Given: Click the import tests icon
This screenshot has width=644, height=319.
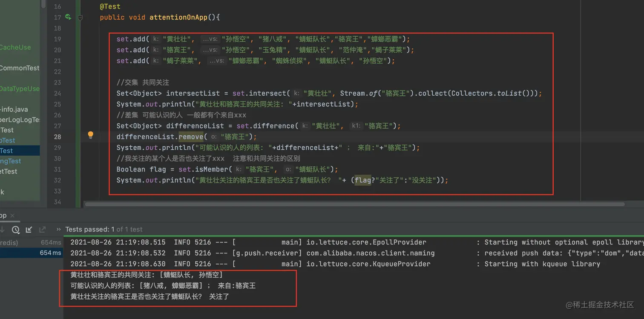Looking at the screenshot, I should point(29,230).
